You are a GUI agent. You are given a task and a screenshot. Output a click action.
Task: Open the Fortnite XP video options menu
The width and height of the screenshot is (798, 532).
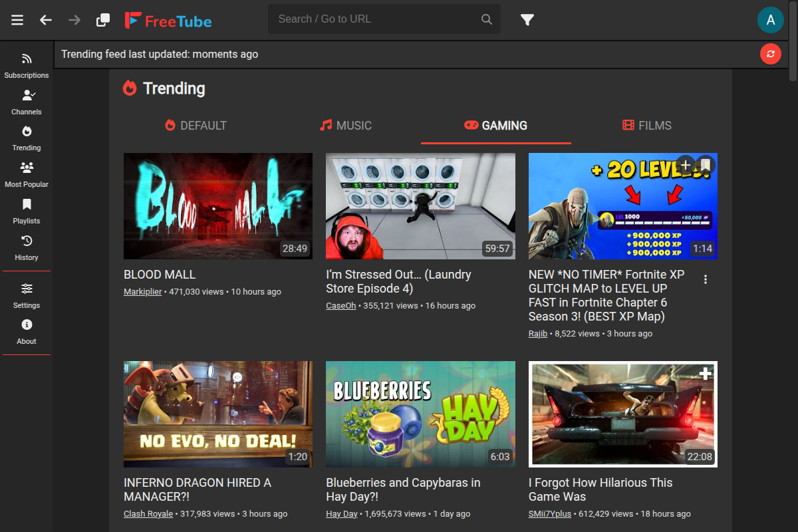[706, 279]
